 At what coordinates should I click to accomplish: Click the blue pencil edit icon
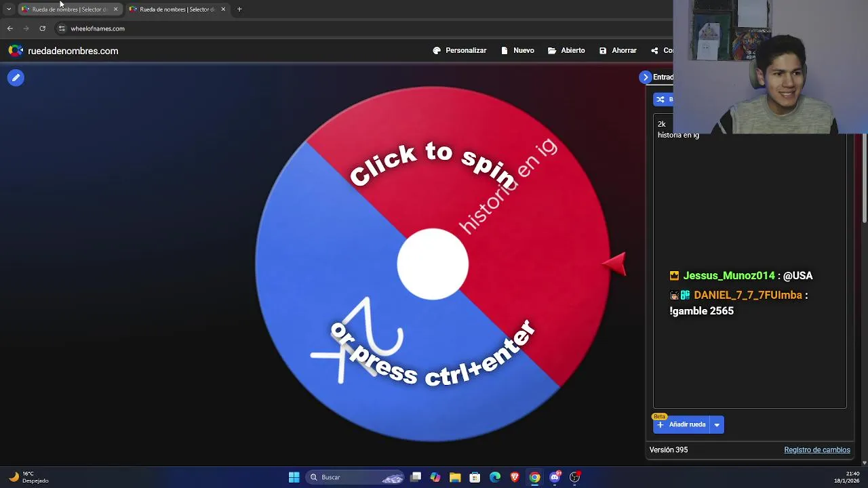point(16,78)
